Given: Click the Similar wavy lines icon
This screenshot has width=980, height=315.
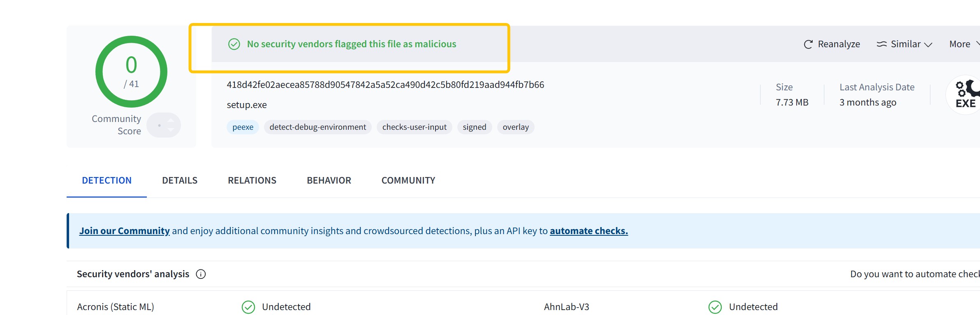Looking at the screenshot, I should pos(881,44).
